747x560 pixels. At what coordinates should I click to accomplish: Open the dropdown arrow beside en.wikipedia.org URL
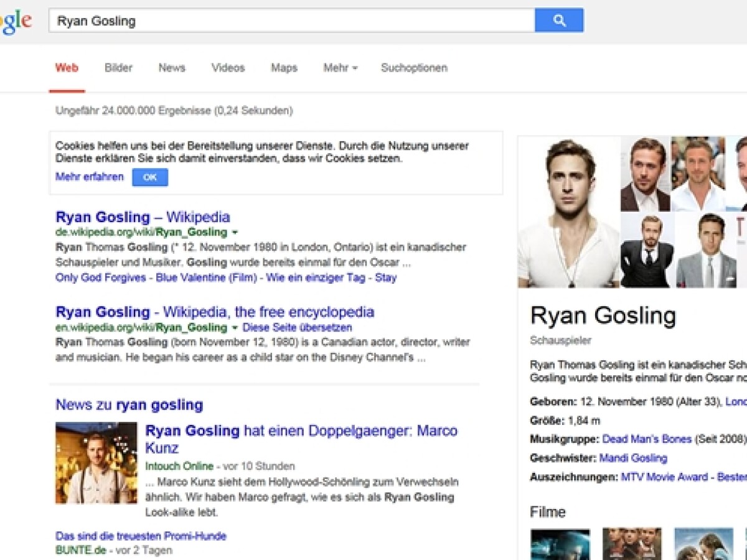tap(233, 328)
